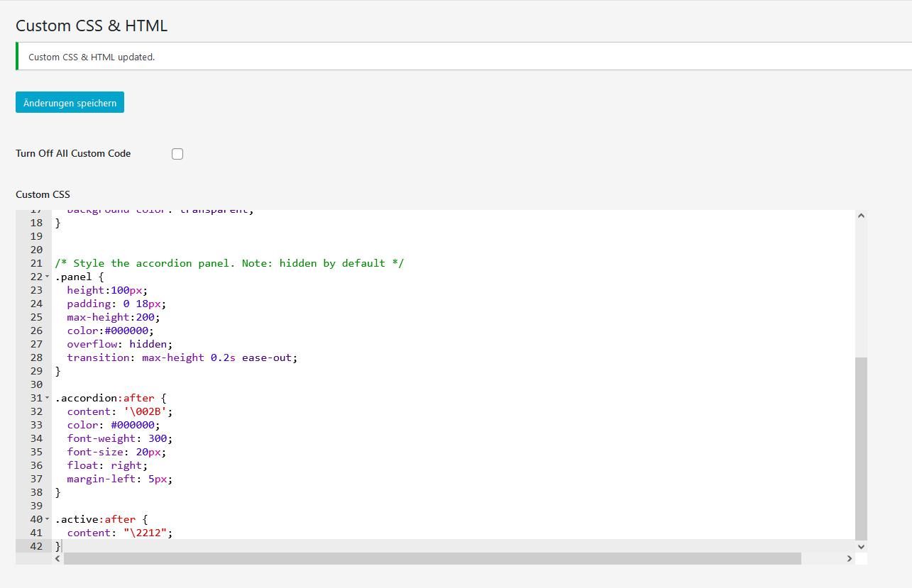Click the accordion panel comment on line 21

click(x=229, y=263)
